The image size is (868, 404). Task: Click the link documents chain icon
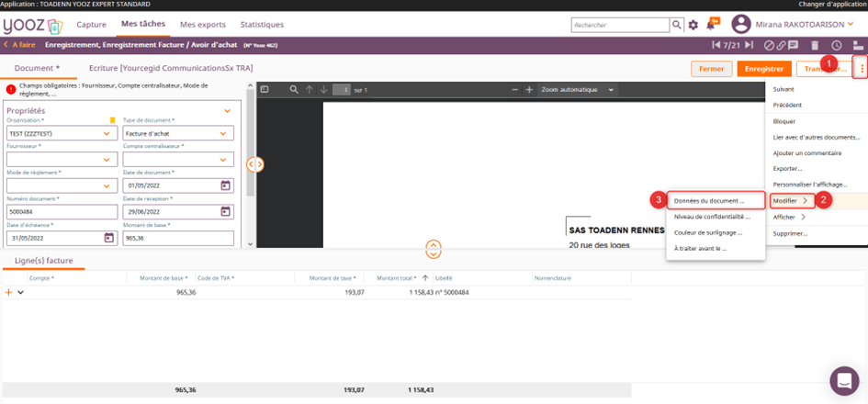(x=781, y=45)
